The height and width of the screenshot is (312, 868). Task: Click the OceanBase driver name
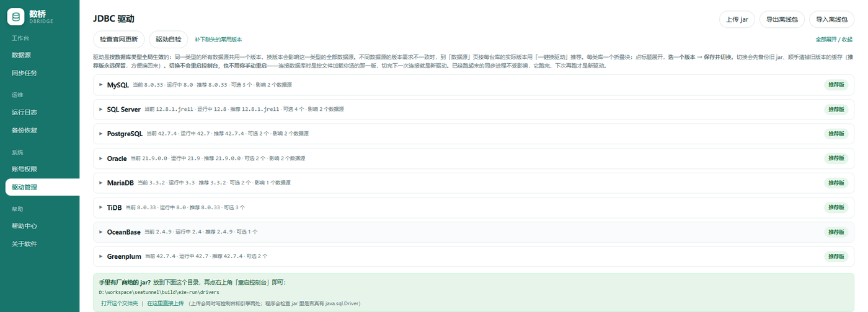click(123, 232)
